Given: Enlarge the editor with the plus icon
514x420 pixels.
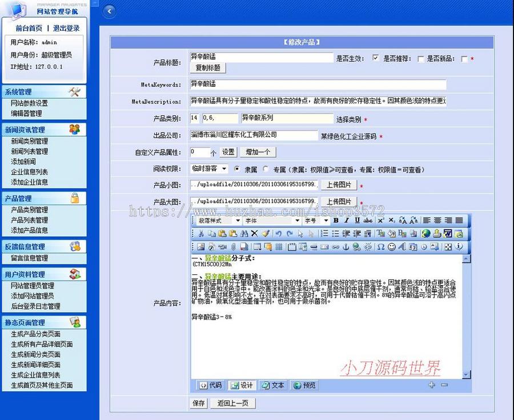Looking at the screenshot, I should (432, 385).
